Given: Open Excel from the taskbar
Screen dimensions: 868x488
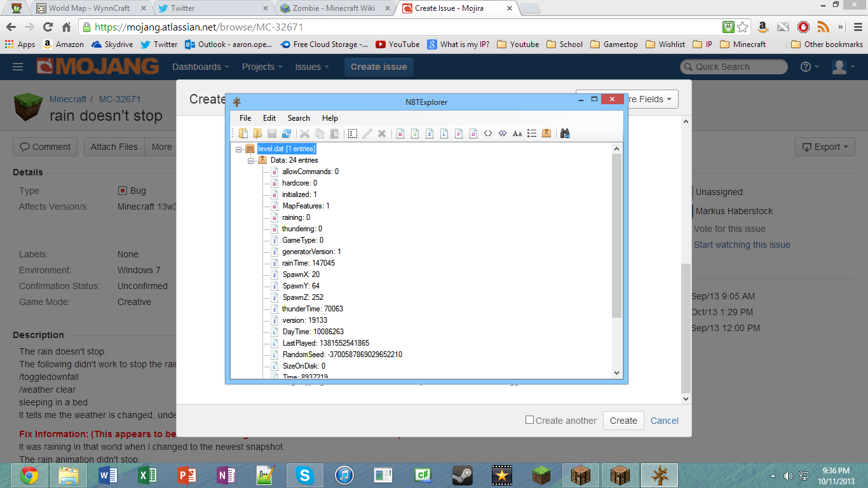Looking at the screenshot, I should [x=147, y=475].
